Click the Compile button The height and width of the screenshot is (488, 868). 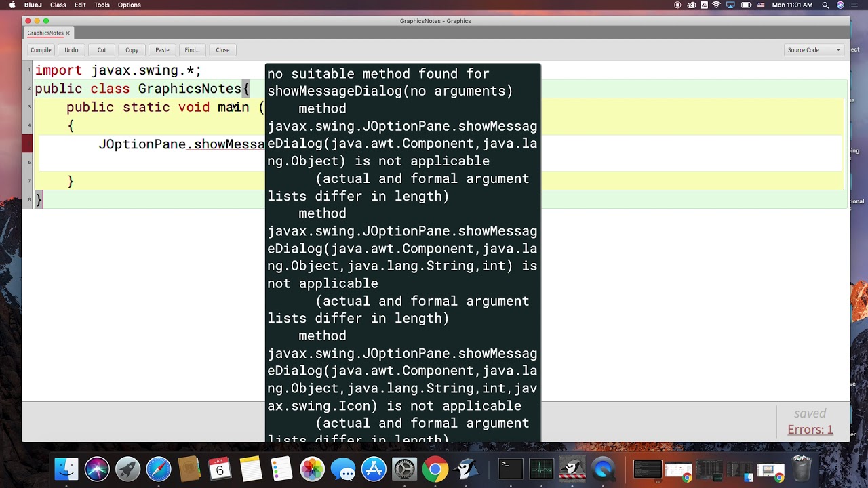point(41,49)
